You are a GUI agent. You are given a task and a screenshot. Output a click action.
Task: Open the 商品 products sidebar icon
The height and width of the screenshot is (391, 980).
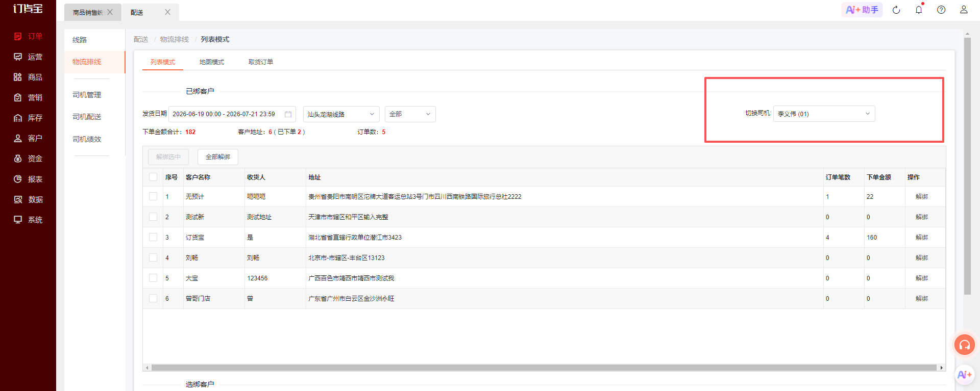click(18, 77)
